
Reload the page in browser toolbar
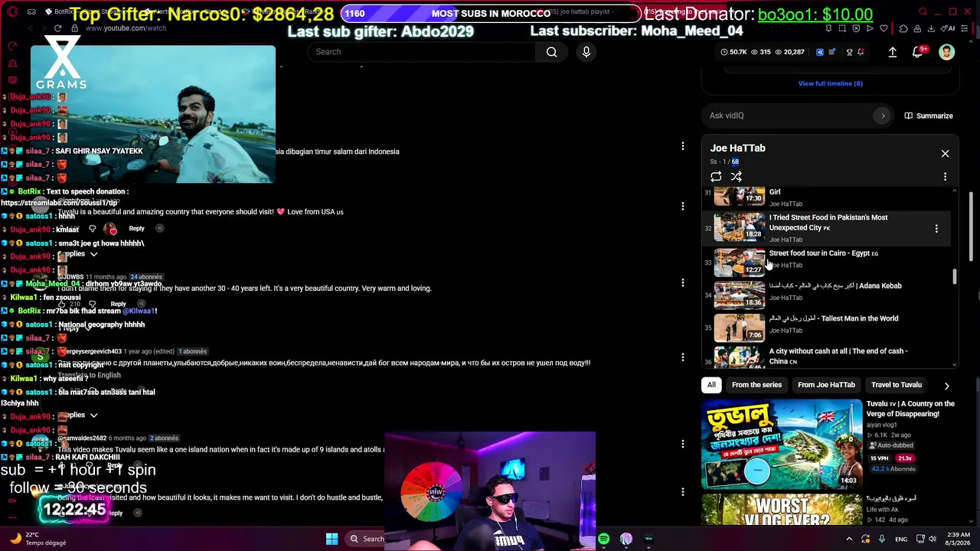tap(57, 28)
